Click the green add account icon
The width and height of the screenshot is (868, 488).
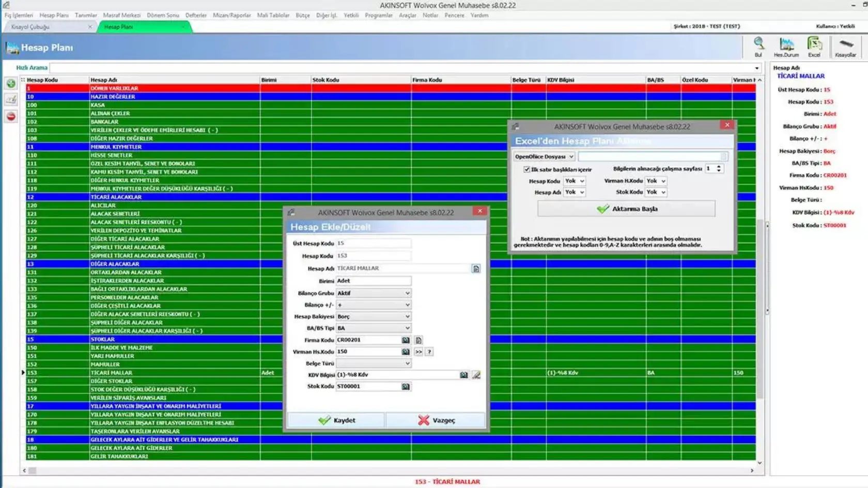point(11,84)
